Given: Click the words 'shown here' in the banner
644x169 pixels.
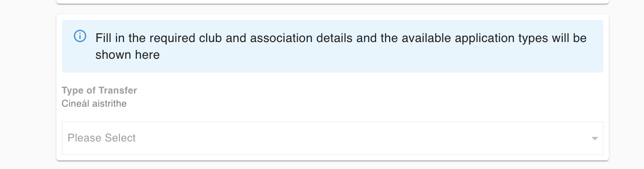Looking at the screenshot, I should [x=128, y=55].
